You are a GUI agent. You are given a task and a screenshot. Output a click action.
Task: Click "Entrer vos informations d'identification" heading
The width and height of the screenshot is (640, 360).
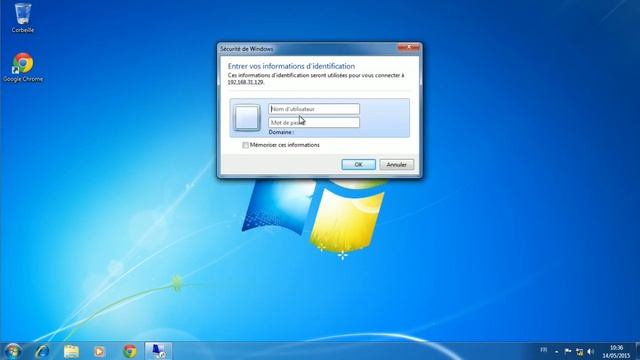pos(291,66)
